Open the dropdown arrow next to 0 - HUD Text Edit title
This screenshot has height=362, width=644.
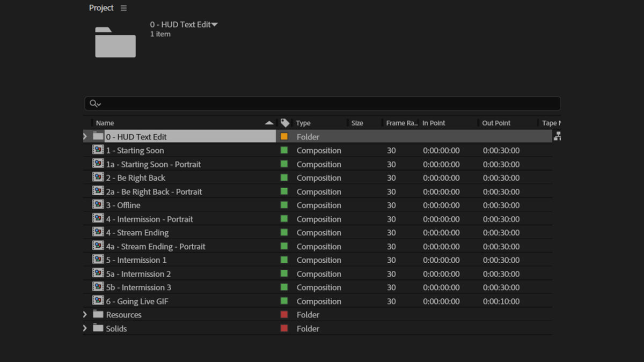coord(215,25)
